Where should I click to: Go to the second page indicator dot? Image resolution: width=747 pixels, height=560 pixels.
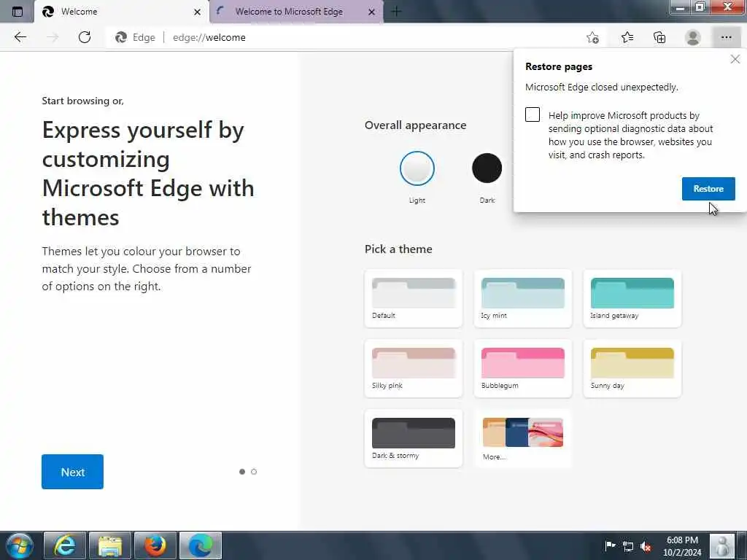tap(254, 472)
